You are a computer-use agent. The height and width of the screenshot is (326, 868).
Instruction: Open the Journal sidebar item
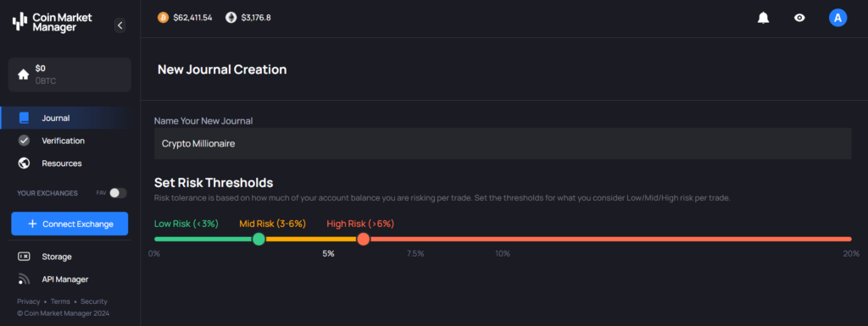[x=66, y=118]
